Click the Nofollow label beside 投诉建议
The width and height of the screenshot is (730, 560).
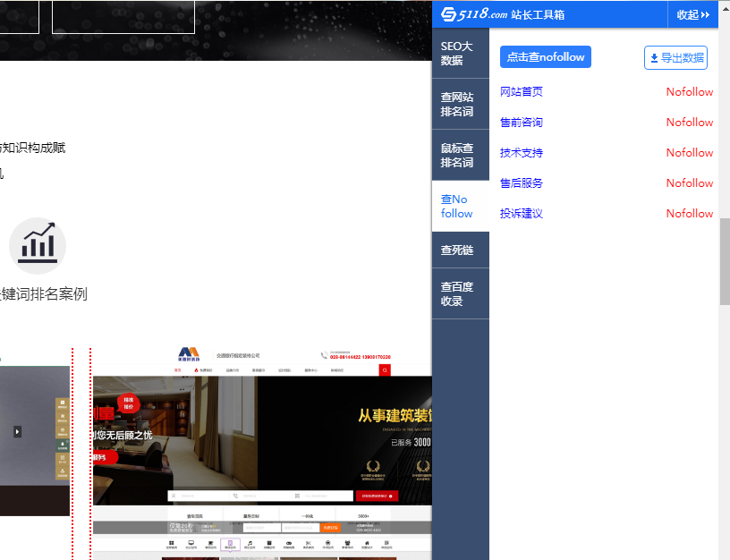pos(689,213)
